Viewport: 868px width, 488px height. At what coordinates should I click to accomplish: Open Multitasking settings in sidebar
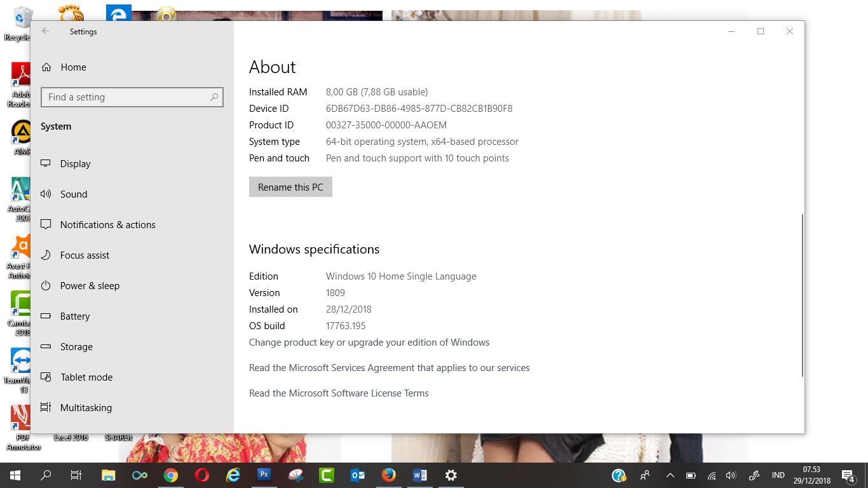pos(86,407)
